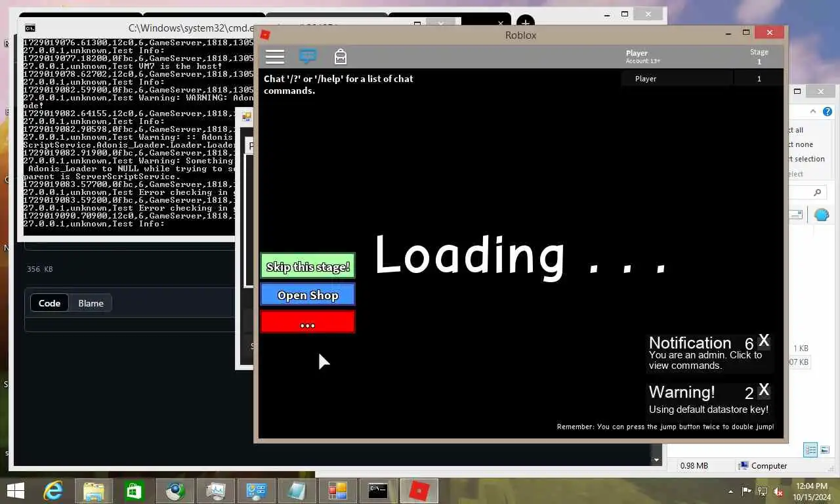Click the Help icon in Explorer window
The width and height of the screenshot is (840, 504).
coord(828,112)
